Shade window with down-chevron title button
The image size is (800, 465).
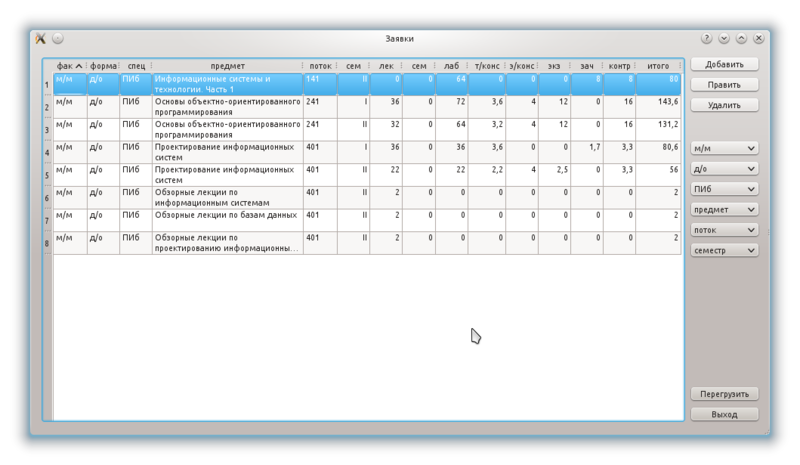pyautogui.click(x=723, y=38)
